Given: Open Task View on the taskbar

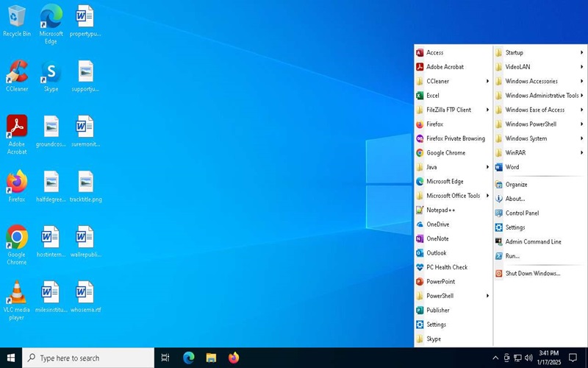Looking at the screenshot, I should [x=165, y=358].
